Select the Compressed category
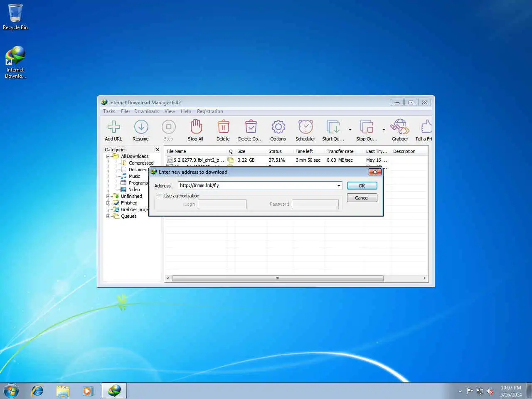The height and width of the screenshot is (399, 532). tap(141, 163)
